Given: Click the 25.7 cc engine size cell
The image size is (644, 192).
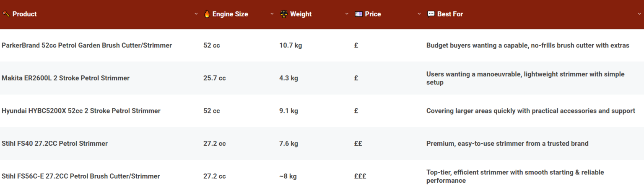Looking at the screenshot, I should (x=214, y=78).
